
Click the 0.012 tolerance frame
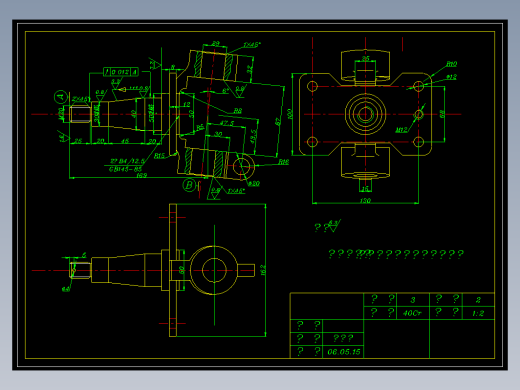click(x=120, y=72)
